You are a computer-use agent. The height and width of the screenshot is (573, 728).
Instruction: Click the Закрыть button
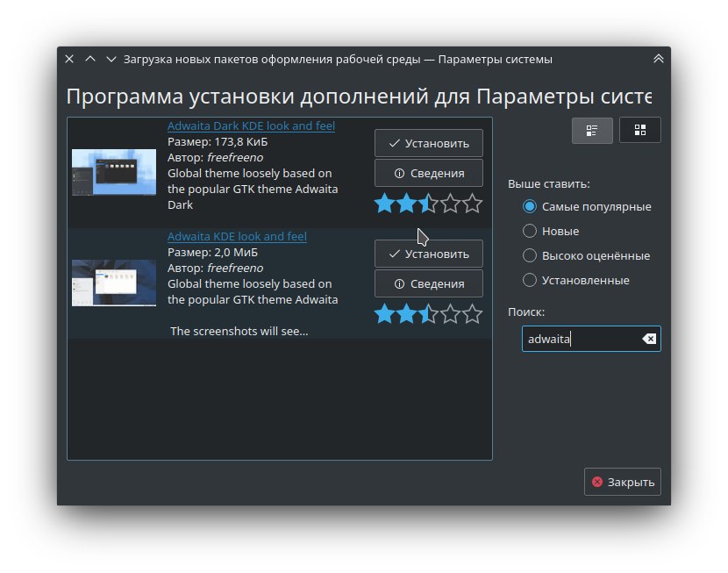pos(622,482)
